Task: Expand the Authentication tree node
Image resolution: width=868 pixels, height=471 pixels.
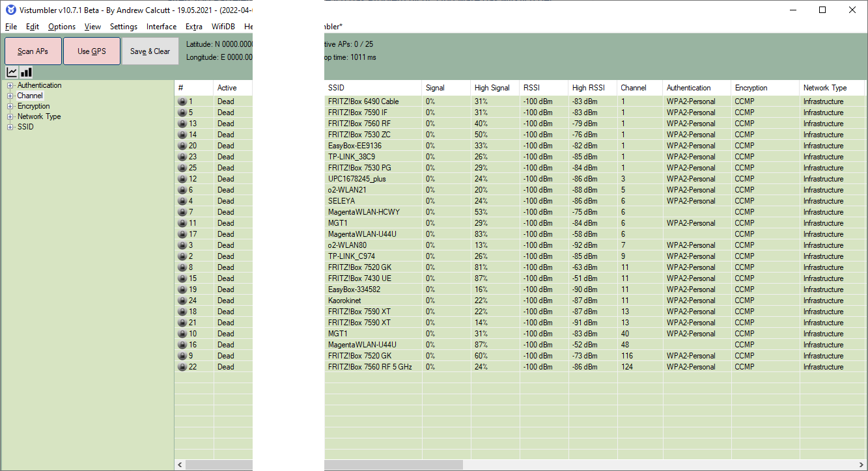Action: tap(10, 85)
